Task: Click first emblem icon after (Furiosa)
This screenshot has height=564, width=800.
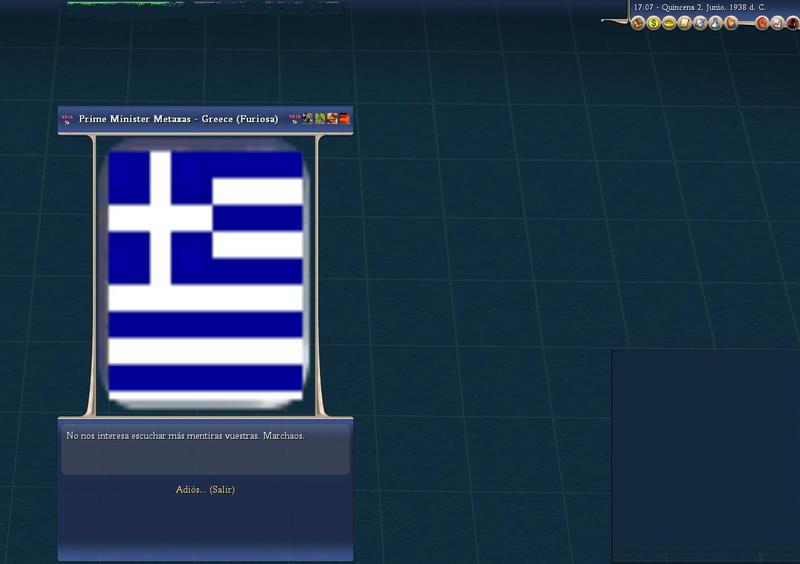Action: pos(294,119)
